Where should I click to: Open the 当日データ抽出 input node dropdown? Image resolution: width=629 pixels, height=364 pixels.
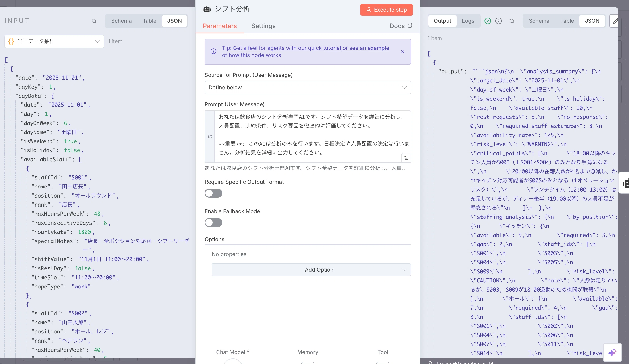pos(54,41)
